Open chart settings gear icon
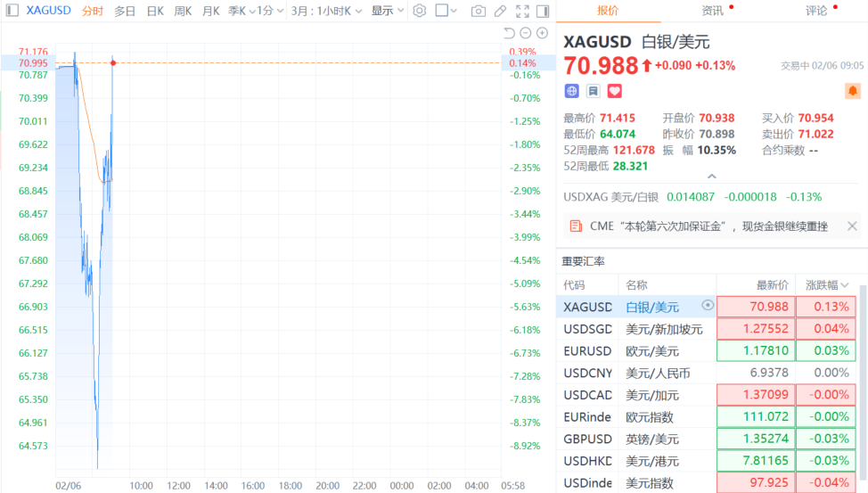 [x=419, y=11]
